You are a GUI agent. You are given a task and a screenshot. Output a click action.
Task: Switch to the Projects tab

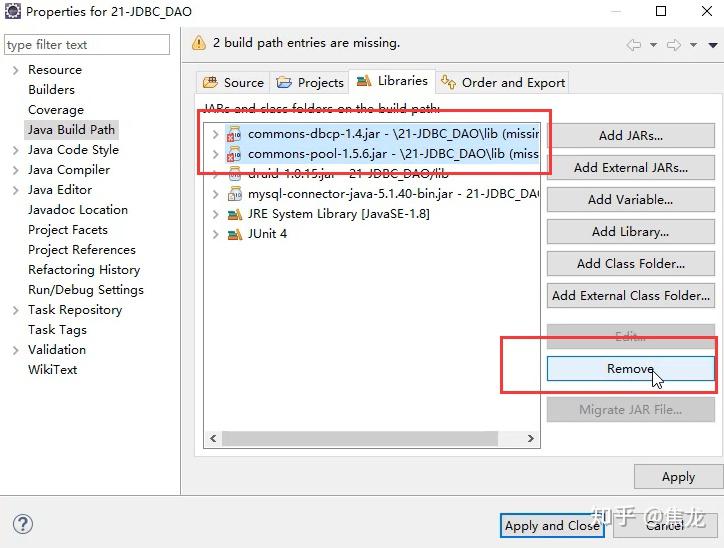coord(309,83)
